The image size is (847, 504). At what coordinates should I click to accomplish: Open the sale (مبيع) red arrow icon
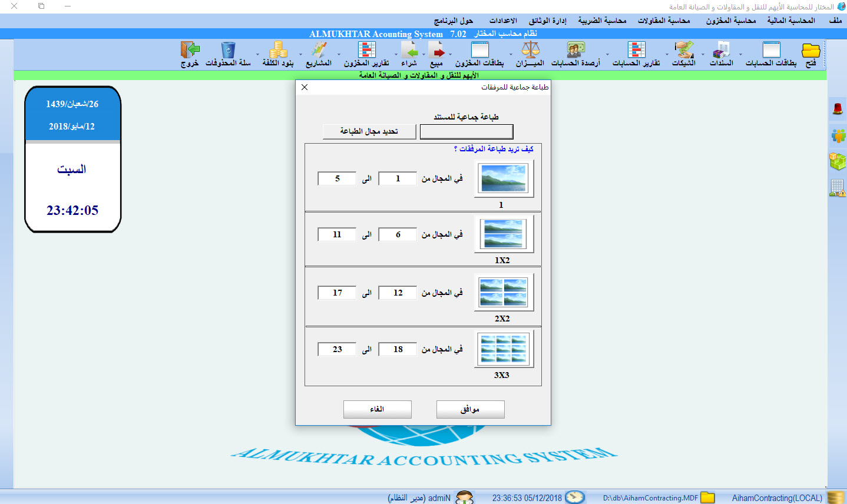click(436, 51)
